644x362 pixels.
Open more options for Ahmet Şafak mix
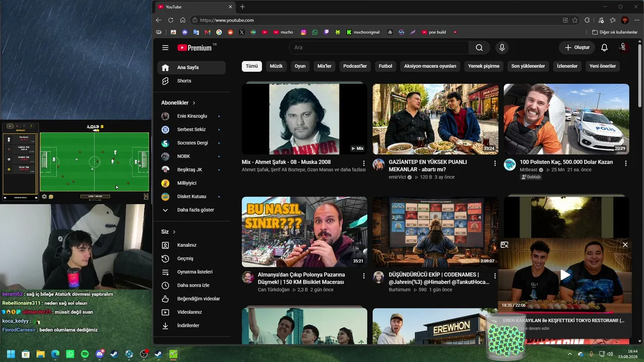364,163
